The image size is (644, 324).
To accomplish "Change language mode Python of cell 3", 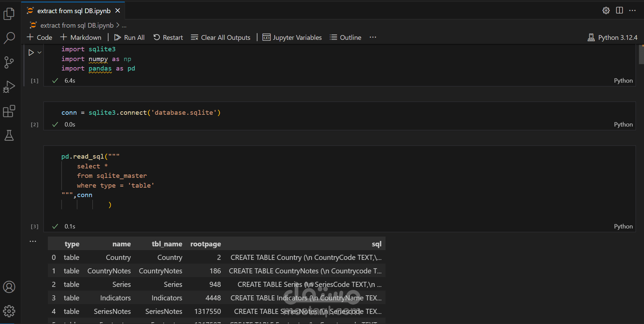I will click(623, 226).
